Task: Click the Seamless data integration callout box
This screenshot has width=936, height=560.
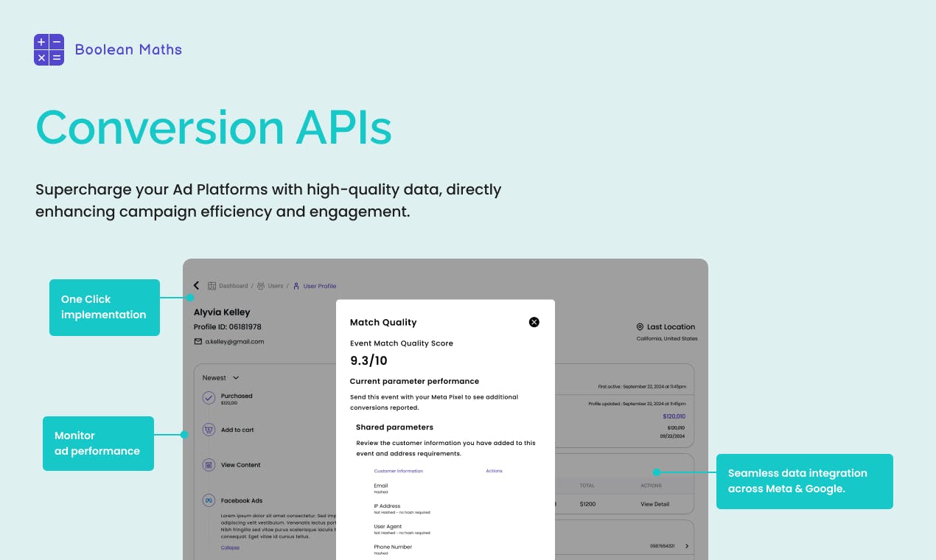Action: pyautogui.click(x=805, y=481)
